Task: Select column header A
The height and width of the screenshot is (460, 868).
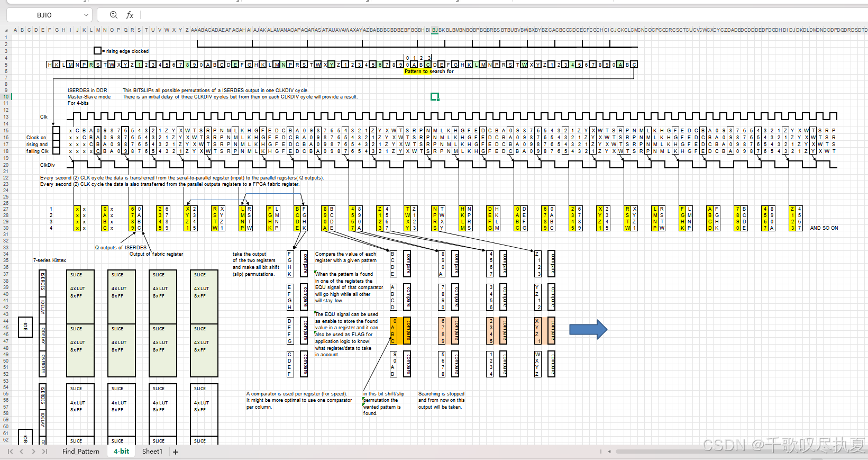Action: click(x=15, y=30)
